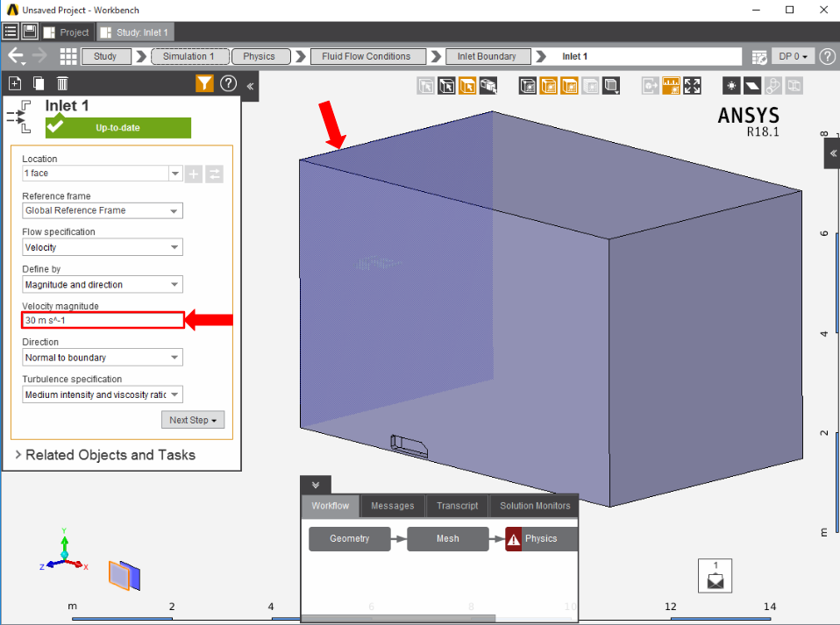This screenshot has width=840, height=625.
Task: Click the Mesh workflow step
Action: click(x=448, y=539)
